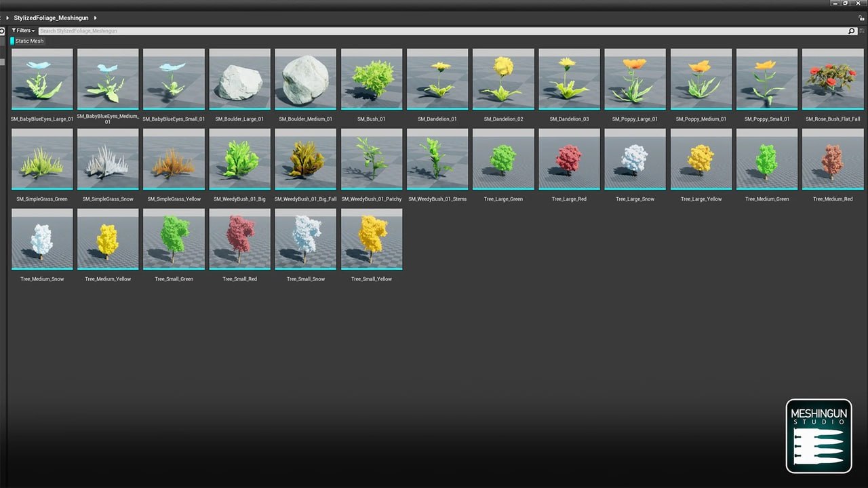This screenshot has height=488, width=868.
Task: Select the SM_SimpleGrass_Yellow asset thumbnail
Action: tap(174, 159)
